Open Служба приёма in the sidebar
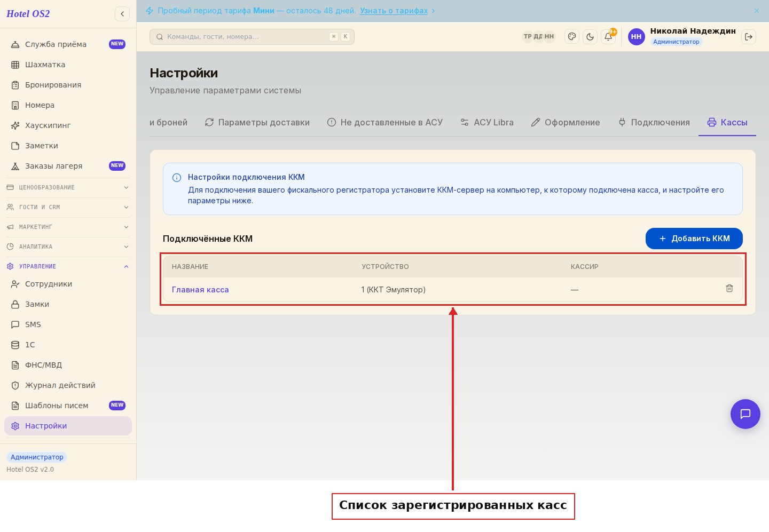The height and width of the screenshot is (532, 769). pos(68,44)
